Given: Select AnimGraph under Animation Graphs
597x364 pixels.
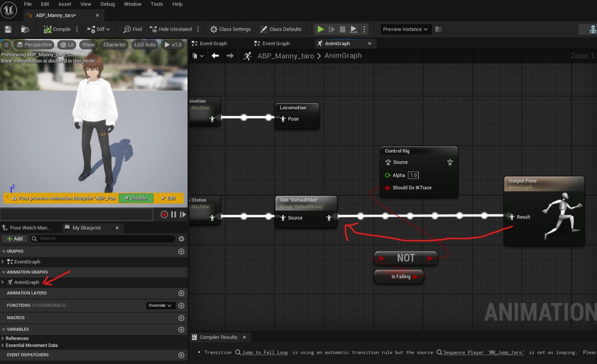Looking at the screenshot, I should coord(26,282).
